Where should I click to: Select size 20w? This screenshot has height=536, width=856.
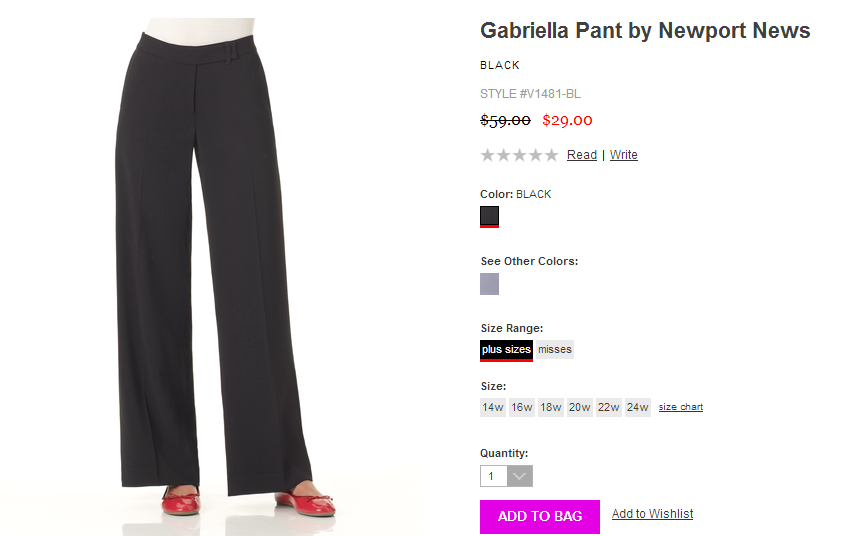point(579,407)
